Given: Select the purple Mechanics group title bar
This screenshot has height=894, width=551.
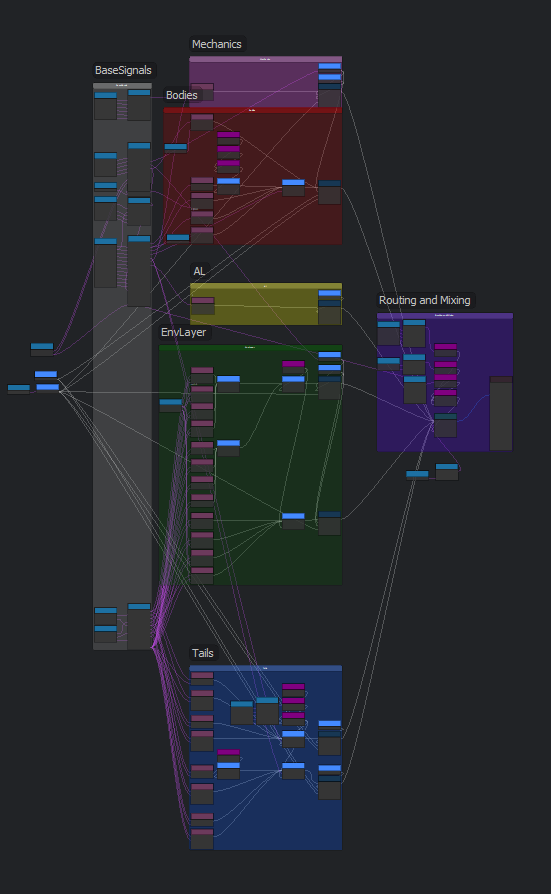Looking at the screenshot, I should pos(266,59).
